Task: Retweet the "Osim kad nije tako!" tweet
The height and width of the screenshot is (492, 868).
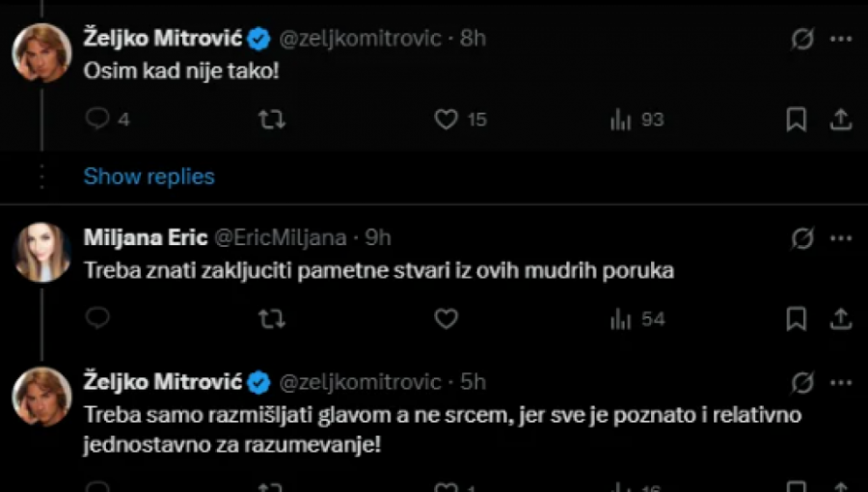Action: pos(271,120)
